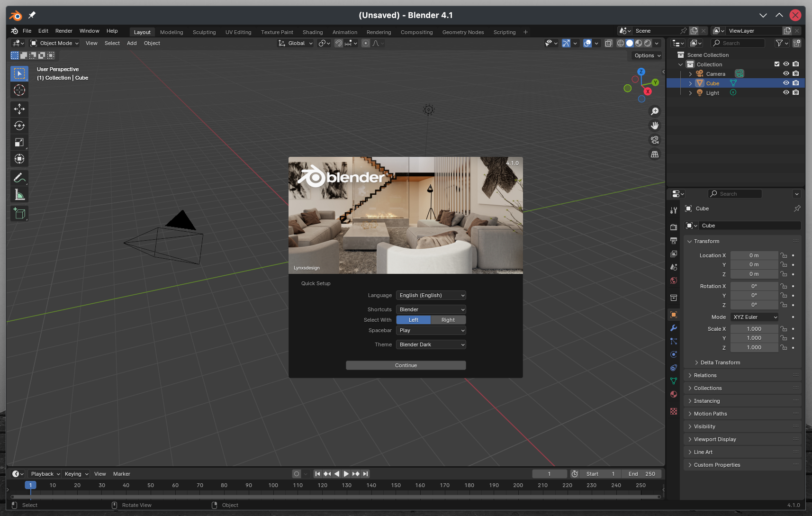Choose Right for Select With
This screenshot has height=516, width=812.
coord(448,320)
